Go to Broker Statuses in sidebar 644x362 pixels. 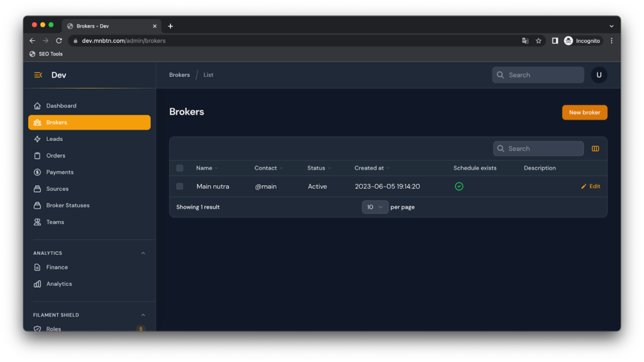click(67, 205)
